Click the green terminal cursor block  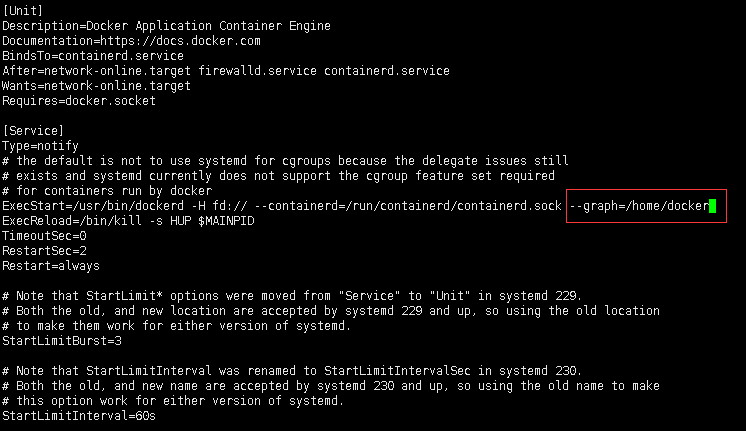[x=712, y=206]
